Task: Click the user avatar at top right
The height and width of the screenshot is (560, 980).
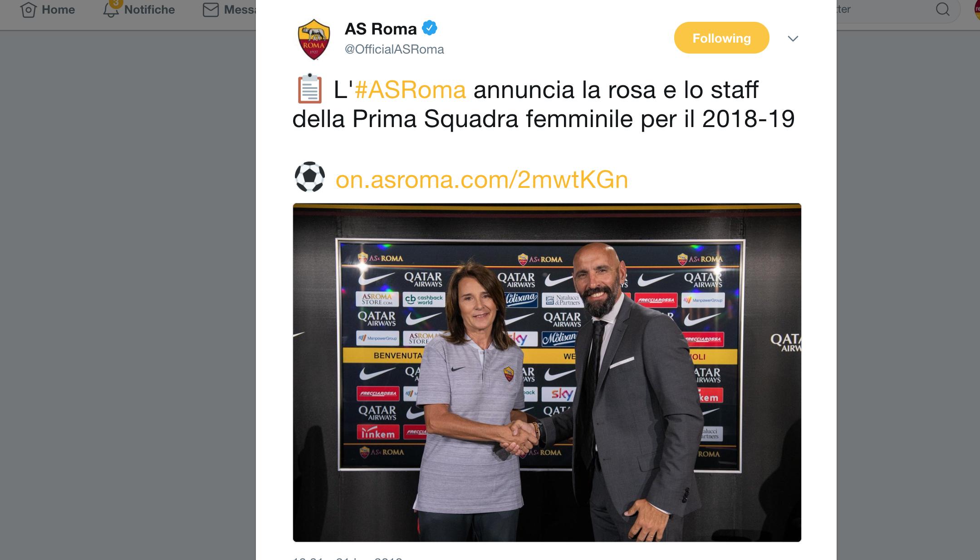Action: tap(976, 10)
